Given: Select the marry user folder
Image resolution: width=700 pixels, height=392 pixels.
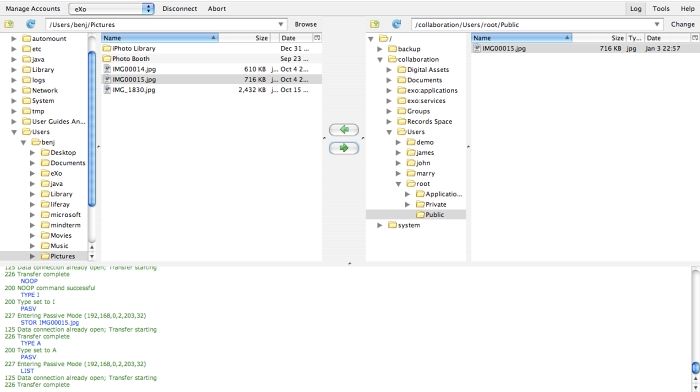Looking at the screenshot, I should click(421, 173).
